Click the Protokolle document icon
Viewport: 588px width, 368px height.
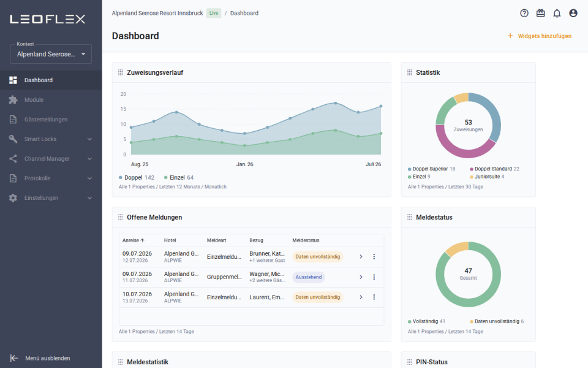pyautogui.click(x=13, y=178)
